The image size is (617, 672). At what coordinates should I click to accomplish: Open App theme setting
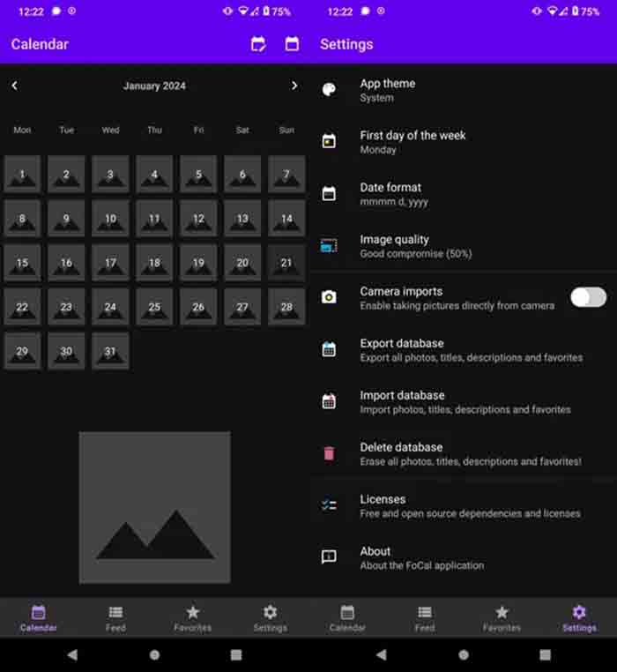tap(464, 90)
